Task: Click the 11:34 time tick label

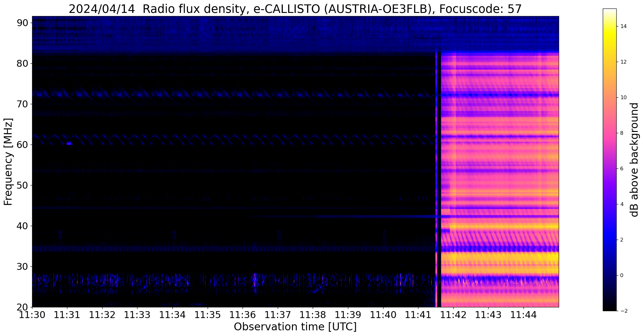Action: [172, 315]
